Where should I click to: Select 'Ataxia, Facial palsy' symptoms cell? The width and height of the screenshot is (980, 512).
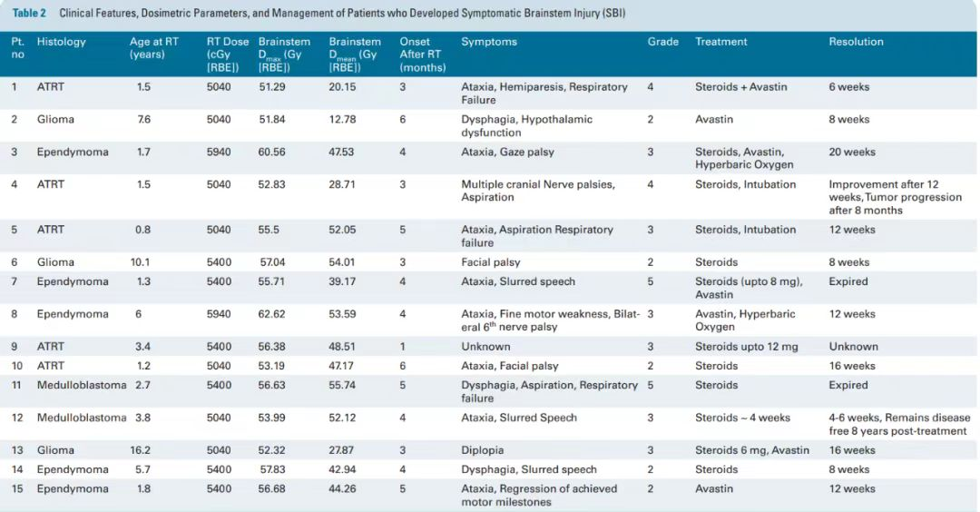click(510, 366)
